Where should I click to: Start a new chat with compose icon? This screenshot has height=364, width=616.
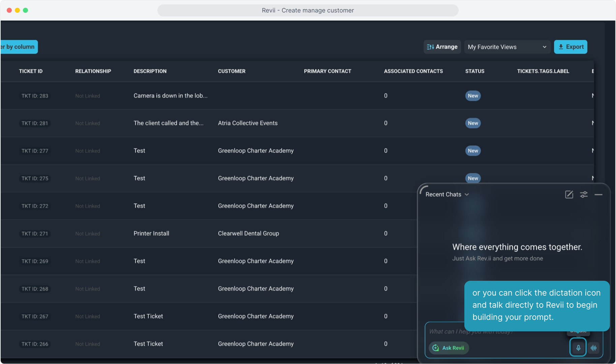point(569,194)
